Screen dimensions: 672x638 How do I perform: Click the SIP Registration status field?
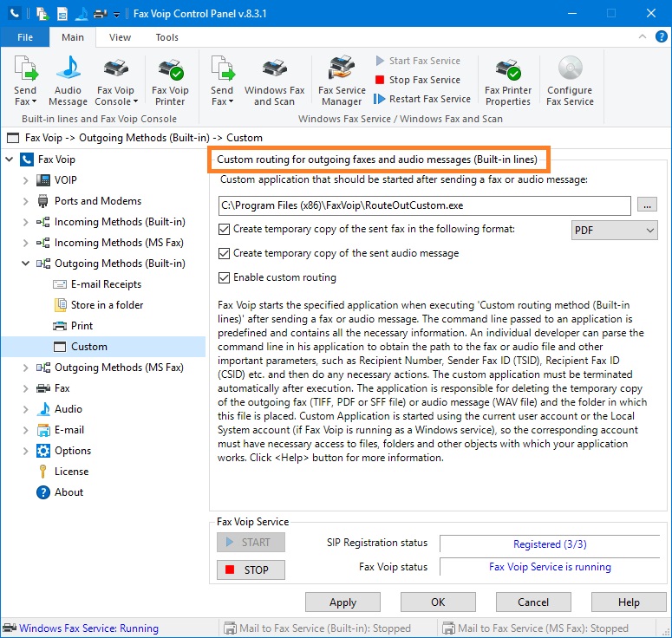[x=550, y=544]
